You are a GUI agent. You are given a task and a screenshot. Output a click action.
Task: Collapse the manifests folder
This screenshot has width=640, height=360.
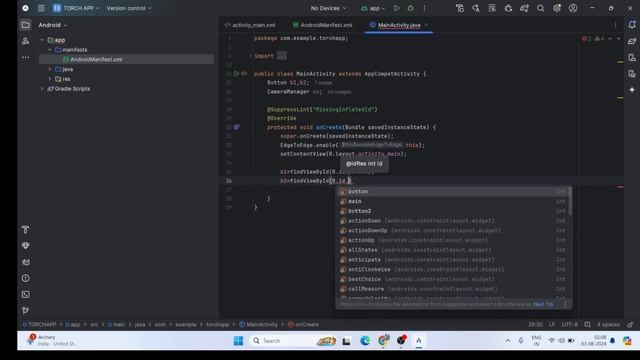coord(50,50)
